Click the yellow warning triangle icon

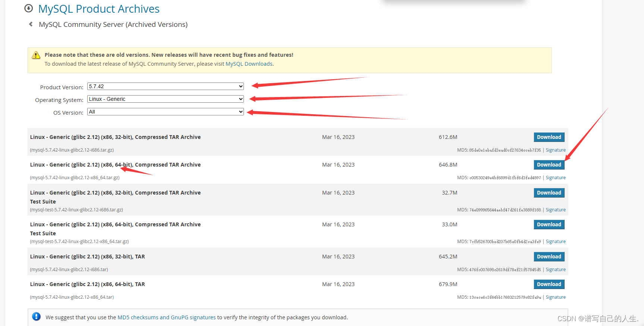36,55
